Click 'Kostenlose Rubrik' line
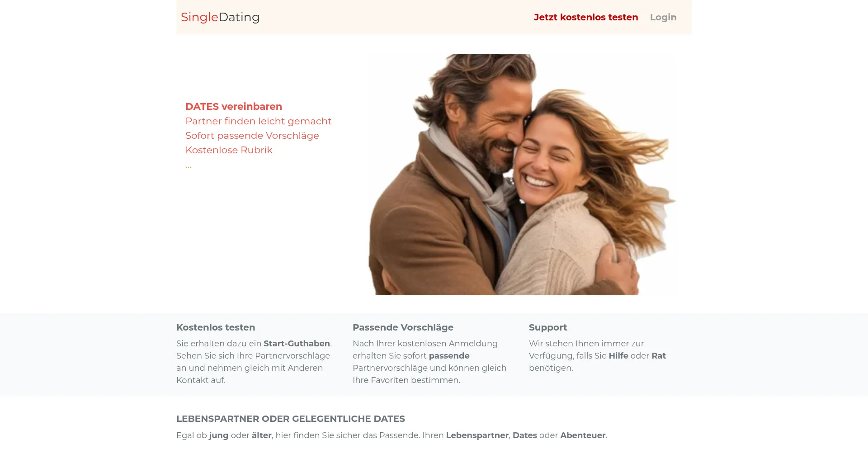This screenshot has width=868, height=449. click(229, 150)
